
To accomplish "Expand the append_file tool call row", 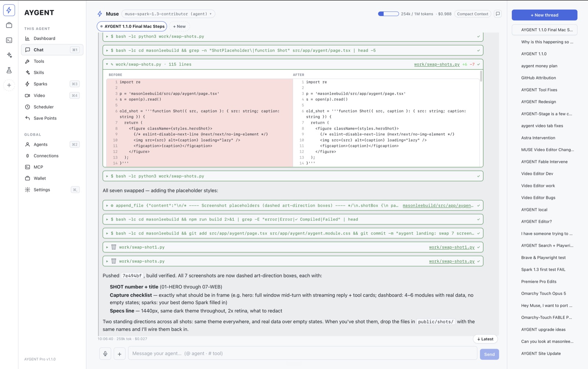I will click(x=293, y=206).
